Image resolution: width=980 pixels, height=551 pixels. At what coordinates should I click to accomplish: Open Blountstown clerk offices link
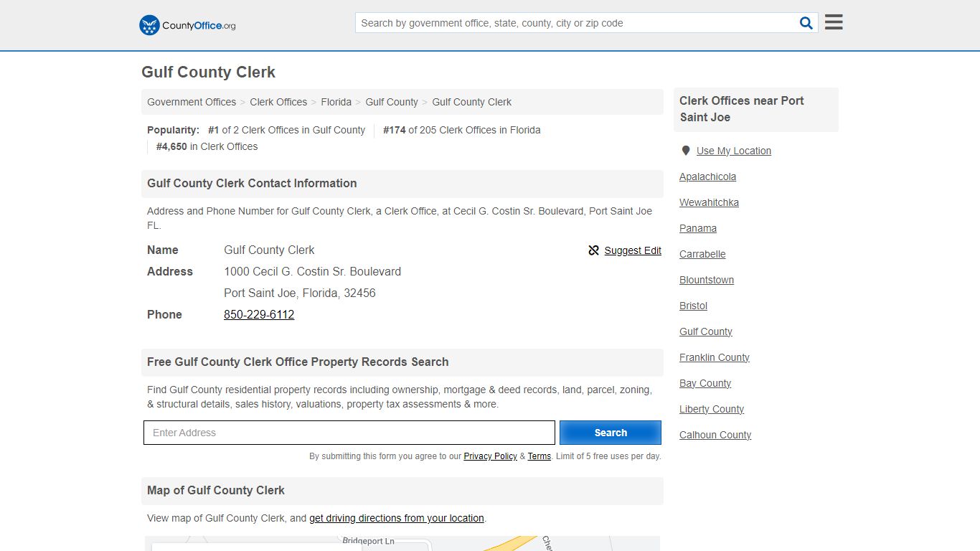(707, 280)
